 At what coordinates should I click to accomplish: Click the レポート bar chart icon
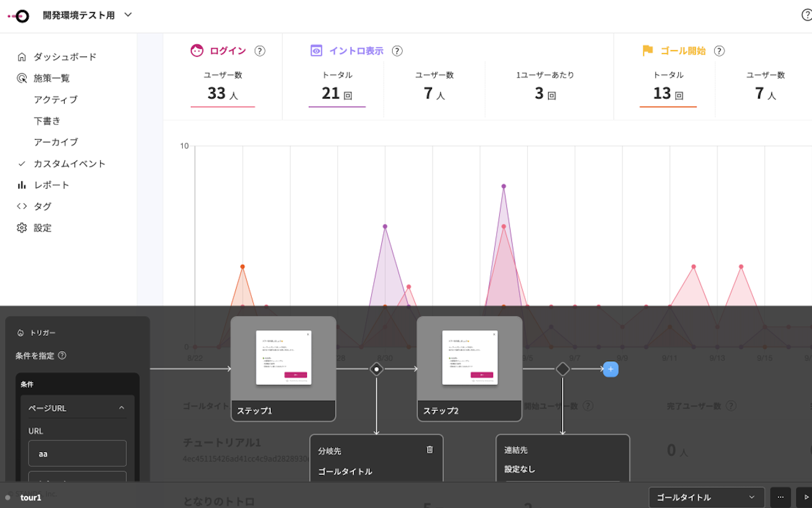click(x=22, y=185)
